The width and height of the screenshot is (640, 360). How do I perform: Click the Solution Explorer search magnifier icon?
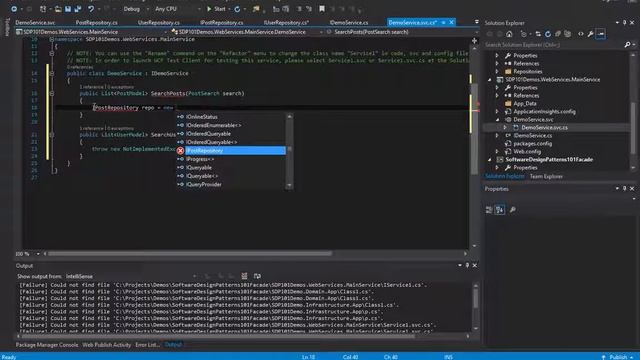[x=627, y=45]
